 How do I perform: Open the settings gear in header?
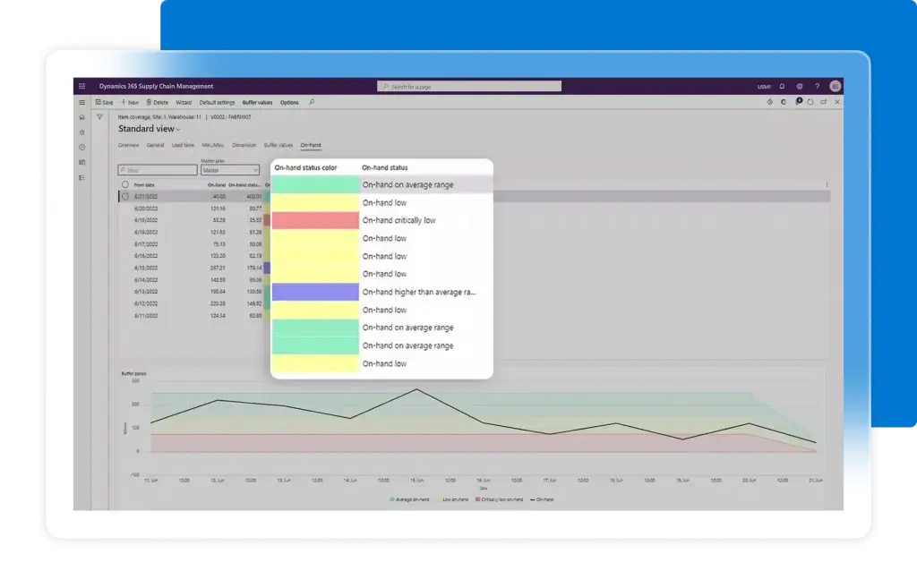tap(800, 86)
